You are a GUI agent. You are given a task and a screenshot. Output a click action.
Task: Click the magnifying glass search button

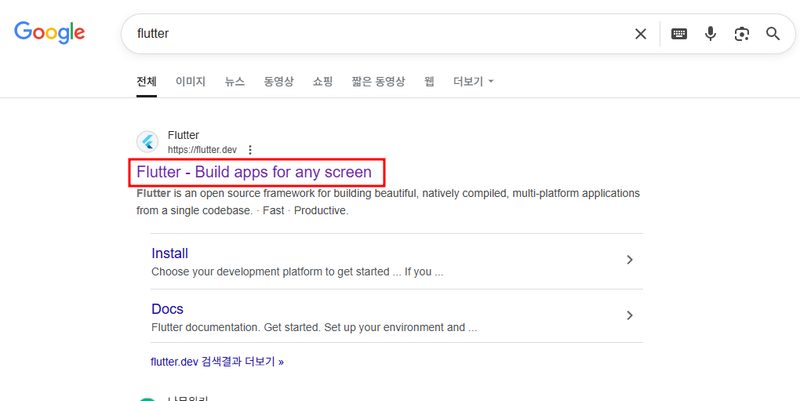(x=772, y=34)
